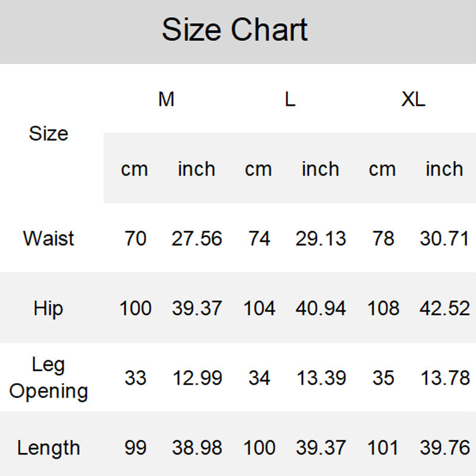Click the 12.99 inch leg opening value

click(x=197, y=378)
